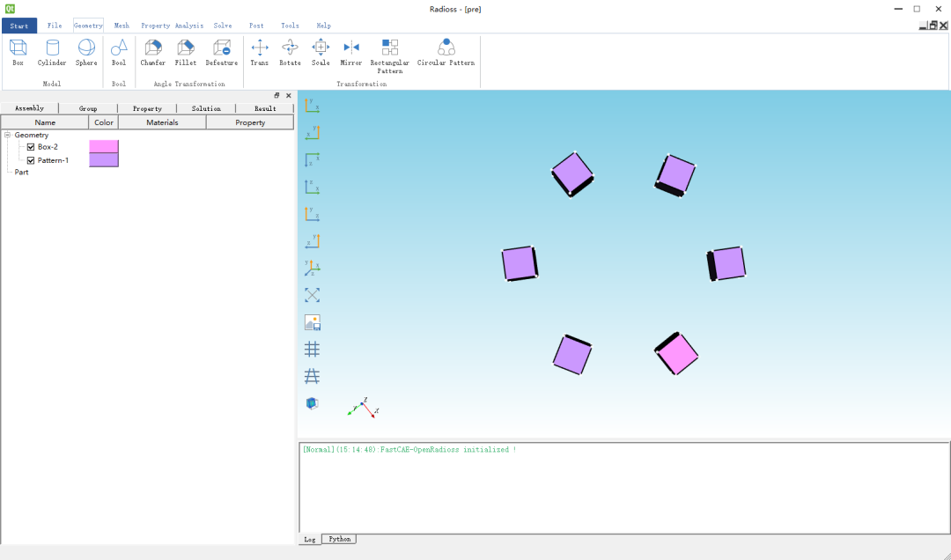Open the File menu
Screen dimensions: 951x560
coord(55,26)
